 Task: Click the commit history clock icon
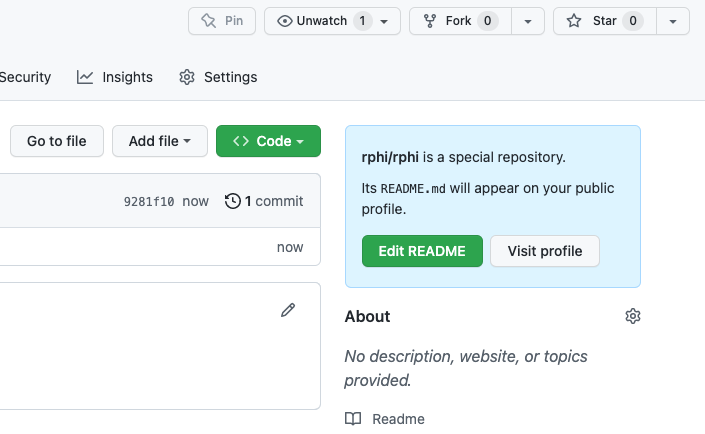[232, 201]
